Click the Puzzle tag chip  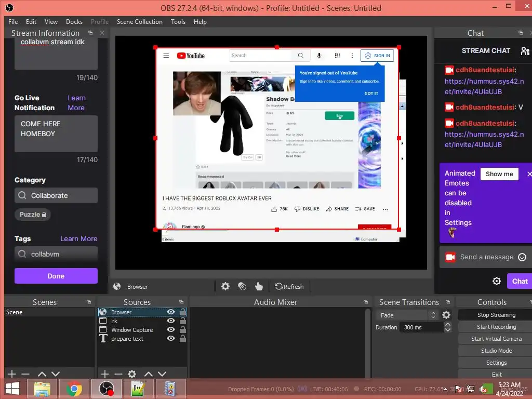tap(33, 215)
